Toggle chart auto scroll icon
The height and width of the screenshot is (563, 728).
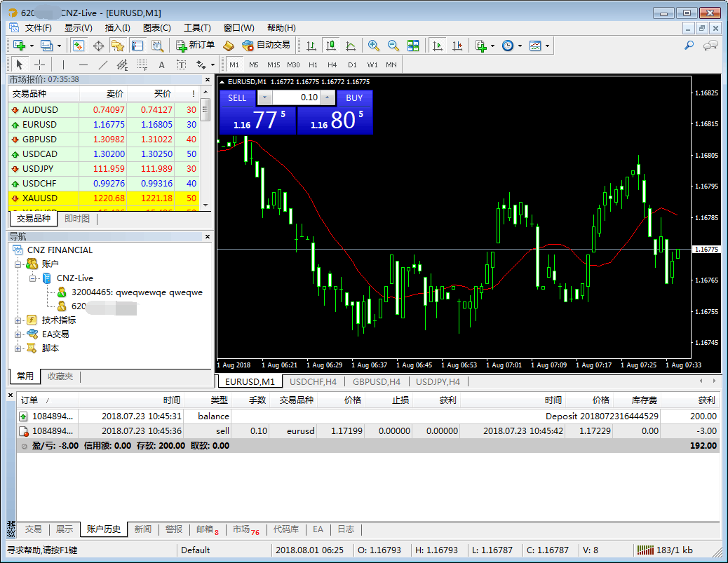438,46
